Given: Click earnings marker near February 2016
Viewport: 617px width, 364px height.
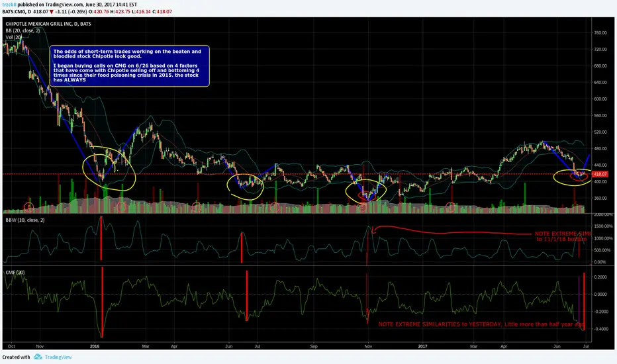Looking at the screenshot, I should [x=121, y=206].
